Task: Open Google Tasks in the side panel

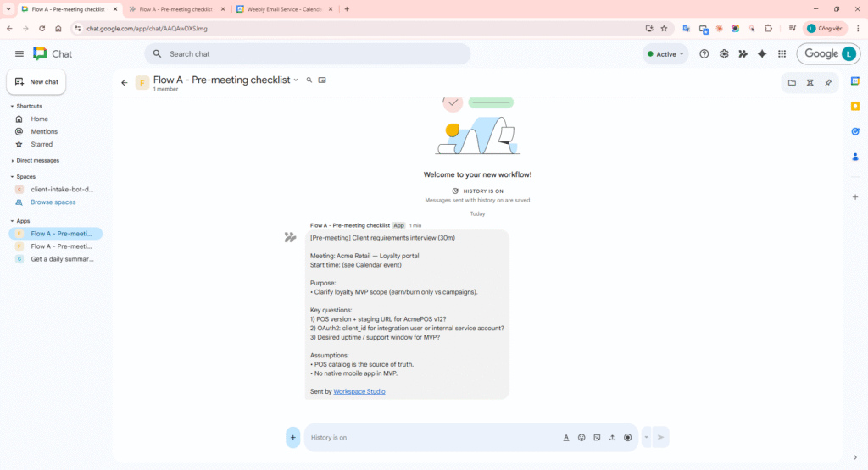Action: pyautogui.click(x=855, y=131)
